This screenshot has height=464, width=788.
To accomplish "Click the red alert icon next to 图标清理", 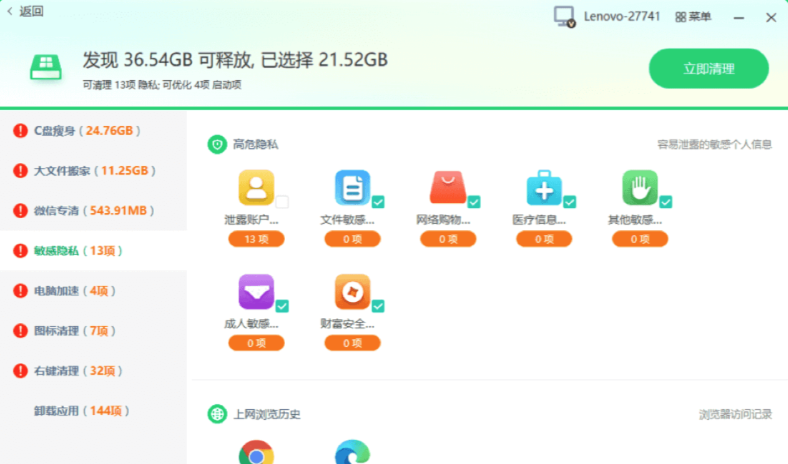I will 20,331.
